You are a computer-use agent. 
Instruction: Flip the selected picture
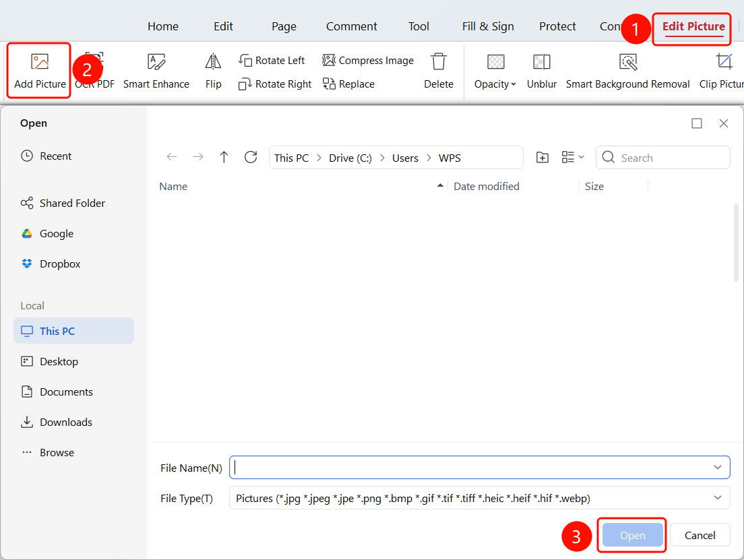(x=213, y=71)
